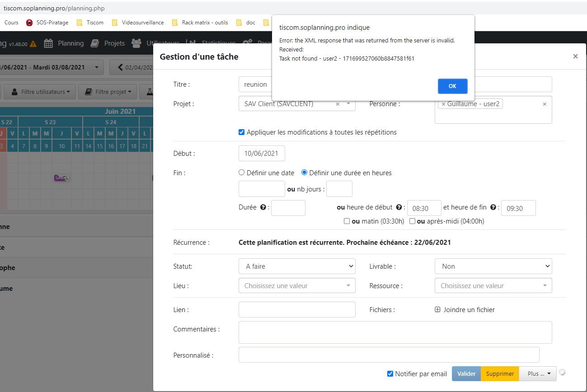
Task: Open the Videosurveillance bookmark folder
Action: [139, 23]
